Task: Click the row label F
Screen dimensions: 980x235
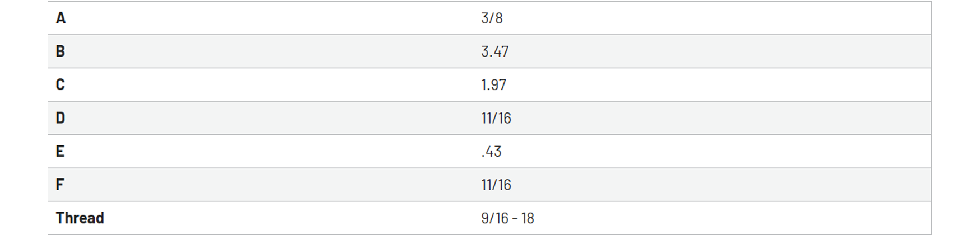Action: (60, 185)
